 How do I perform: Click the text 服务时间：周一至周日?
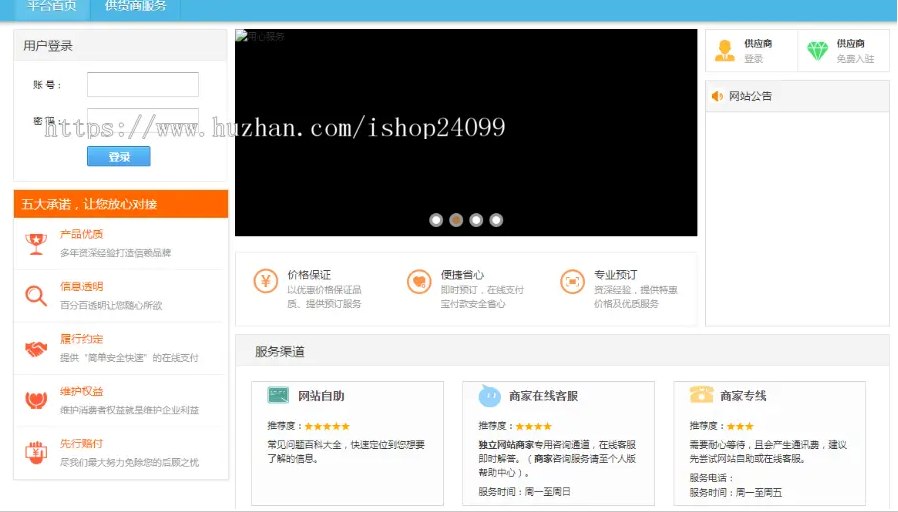(x=525, y=491)
